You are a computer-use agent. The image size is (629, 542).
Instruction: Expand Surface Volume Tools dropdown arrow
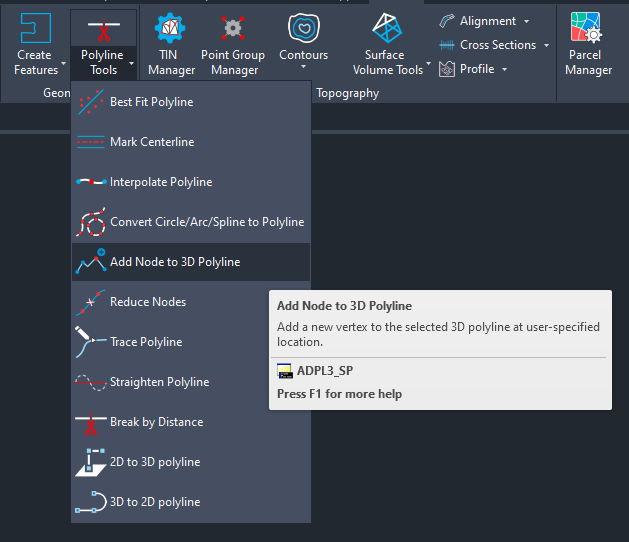point(428,63)
